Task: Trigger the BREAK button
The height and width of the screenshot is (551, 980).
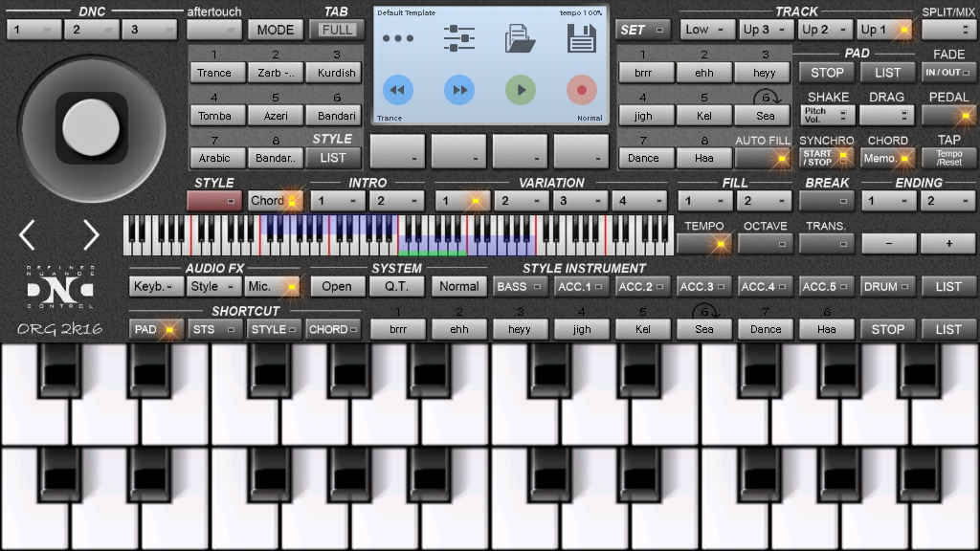Action: [x=827, y=201]
